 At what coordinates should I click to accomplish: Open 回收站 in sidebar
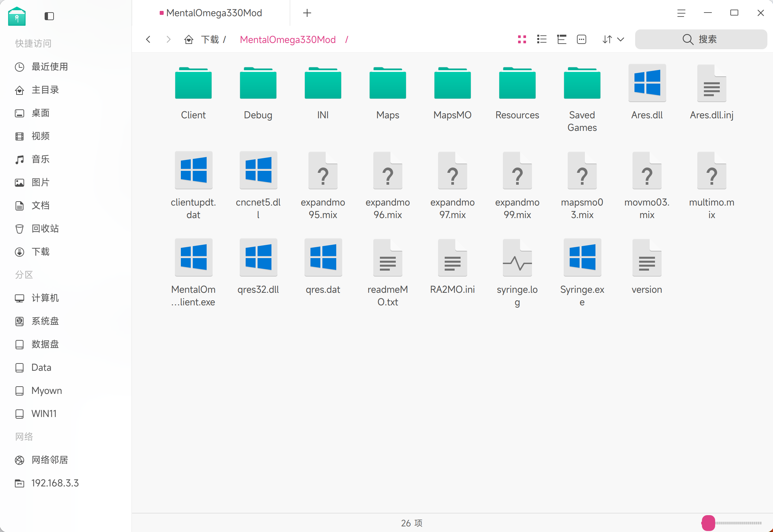point(45,228)
